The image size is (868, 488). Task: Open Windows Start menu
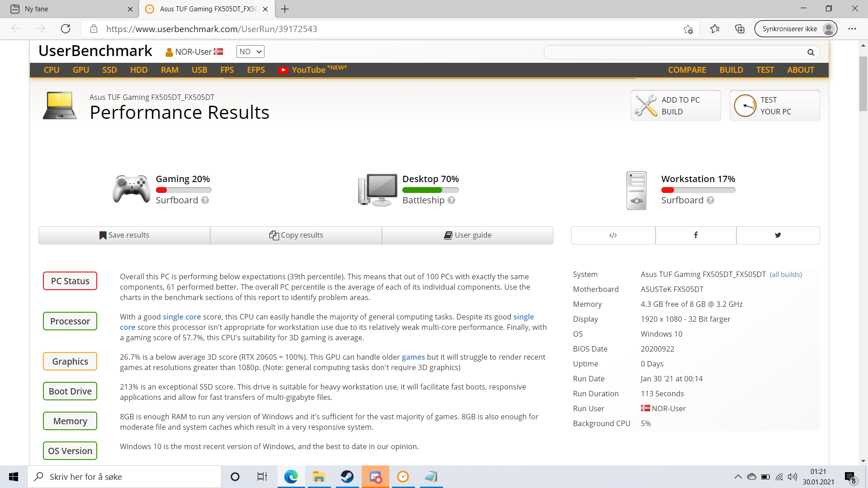(x=14, y=477)
